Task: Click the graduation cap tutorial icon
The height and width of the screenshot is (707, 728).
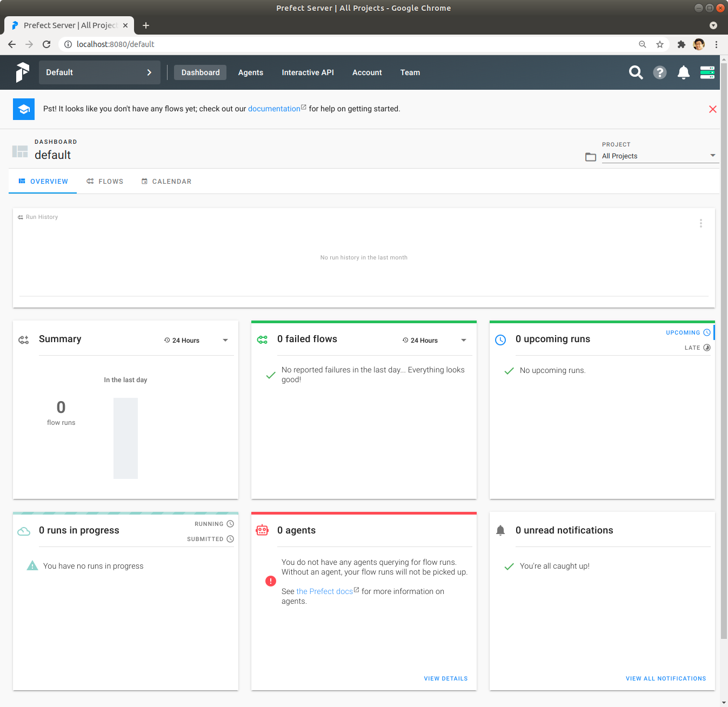Action: (x=24, y=109)
